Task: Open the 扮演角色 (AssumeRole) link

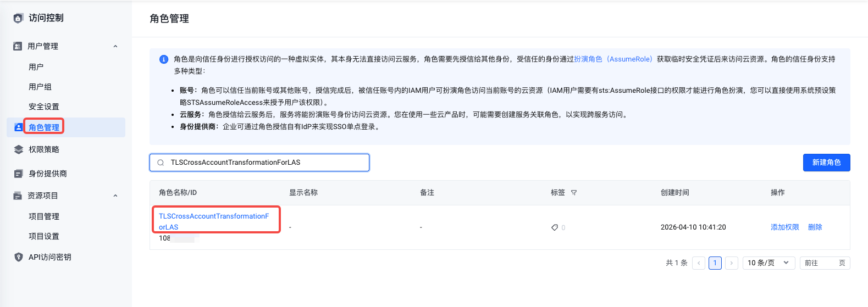Action: click(x=613, y=59)
